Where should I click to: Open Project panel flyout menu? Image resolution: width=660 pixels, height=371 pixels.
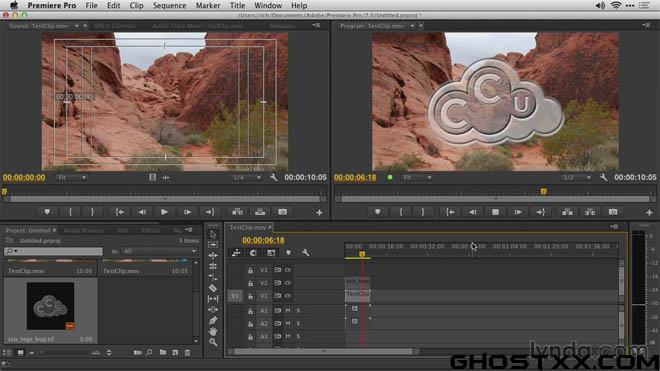point(189,230)
